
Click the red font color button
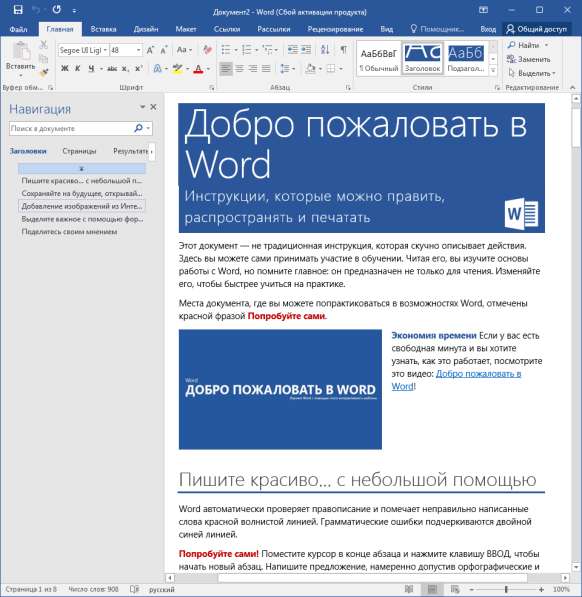tap(198, 69)
